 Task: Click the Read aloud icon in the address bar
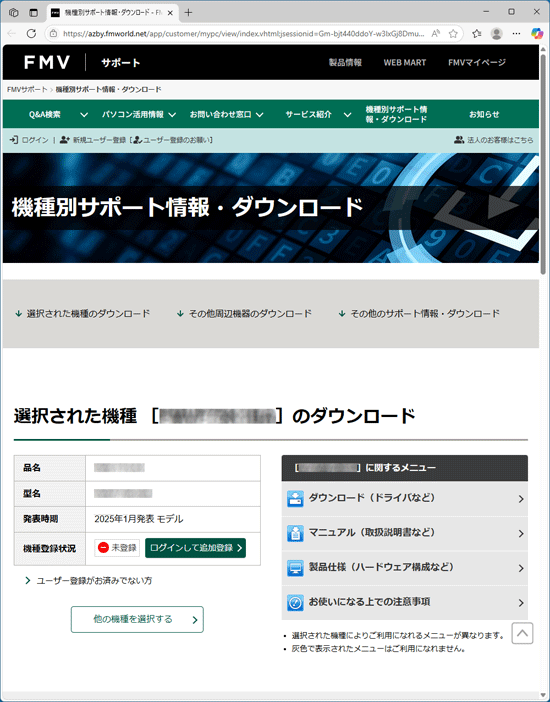tap(435, 34)
